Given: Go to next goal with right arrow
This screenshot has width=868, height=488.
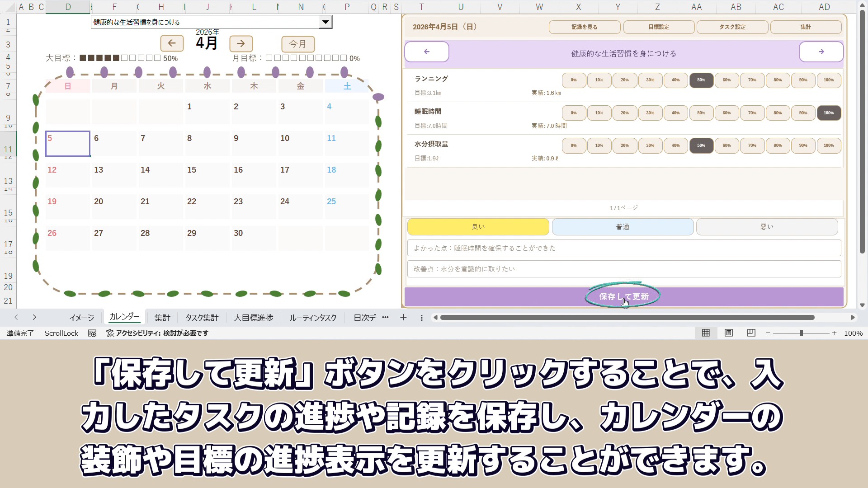Looking at the screenshot, I should click(x=821, y=52).
